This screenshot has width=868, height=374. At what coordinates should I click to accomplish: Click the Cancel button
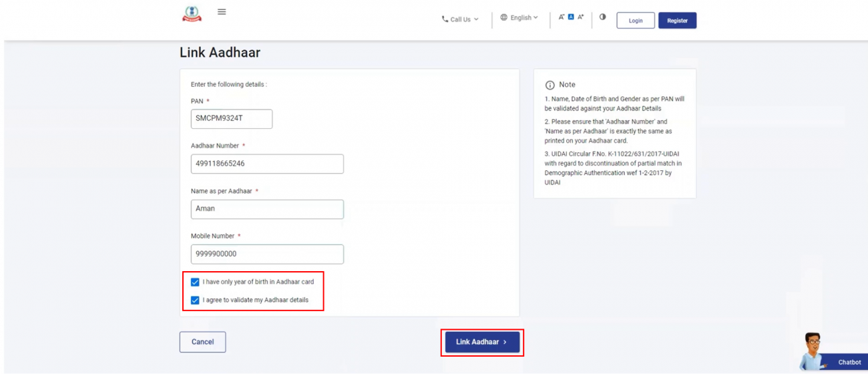(x=202, y=342)
